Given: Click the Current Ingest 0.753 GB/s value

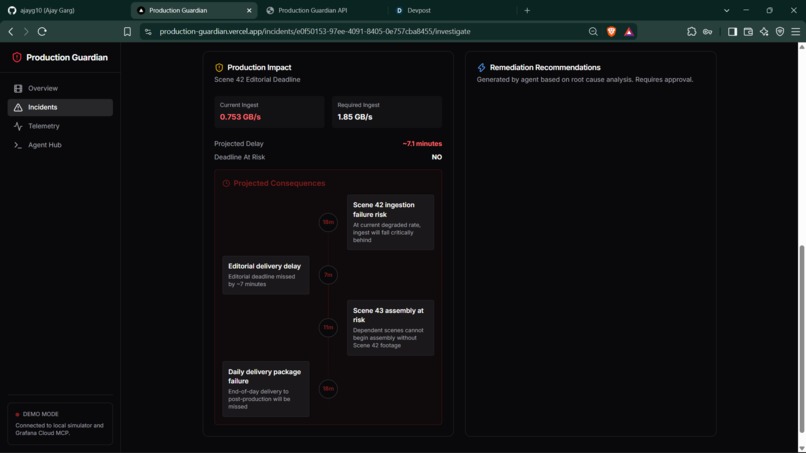Looking at the screenshot, I should click(240, 117).
